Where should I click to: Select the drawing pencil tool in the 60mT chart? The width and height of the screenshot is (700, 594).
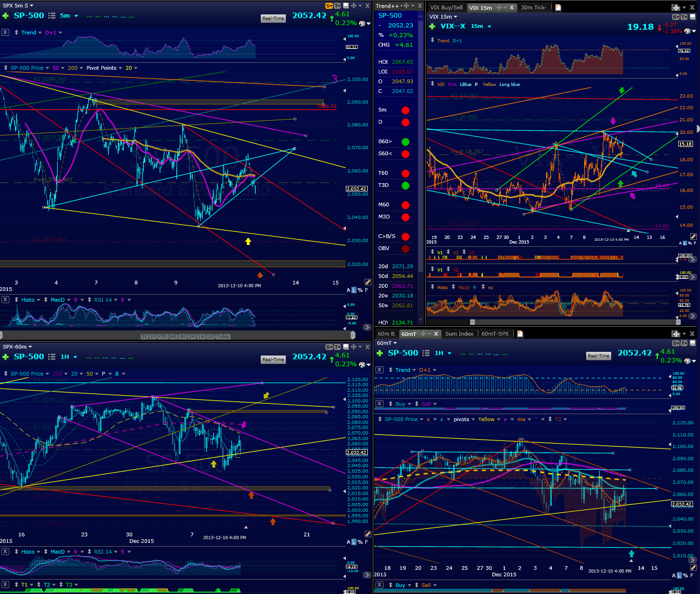point(693,568)
